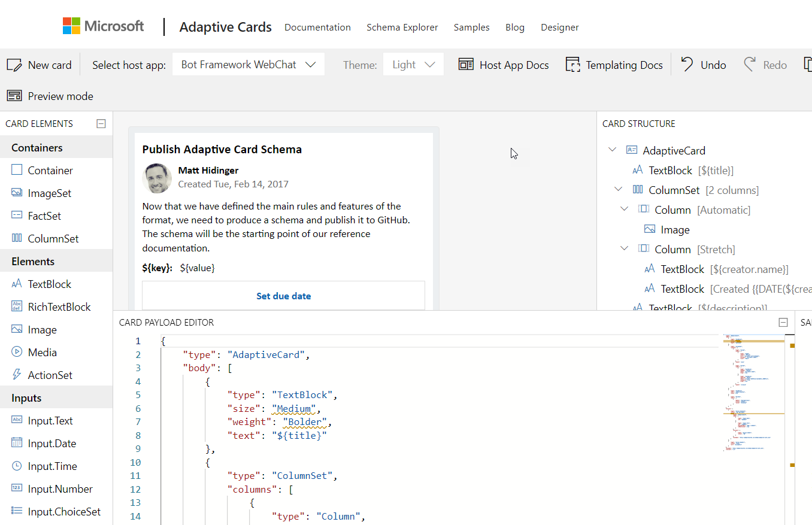Select the New card icon
Image resolution: width=812 pixels, height=525 pixels.
[x=13, y=64]
